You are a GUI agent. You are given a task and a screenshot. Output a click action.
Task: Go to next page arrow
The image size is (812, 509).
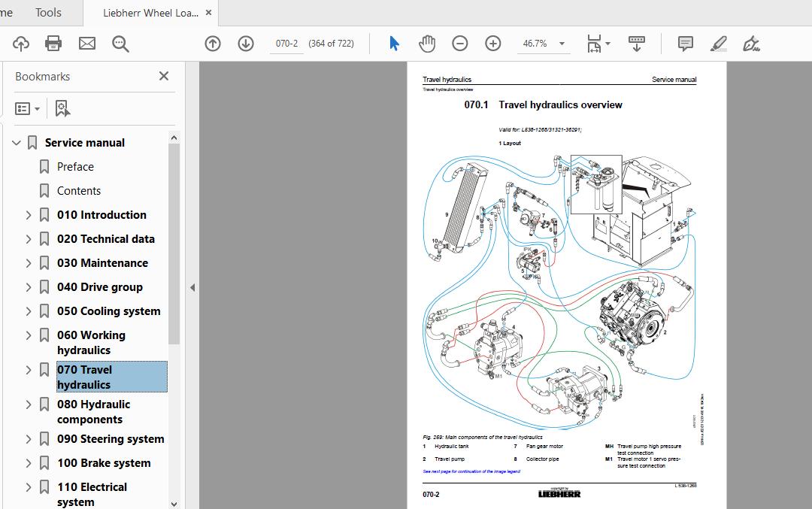(x=246, y=44)
